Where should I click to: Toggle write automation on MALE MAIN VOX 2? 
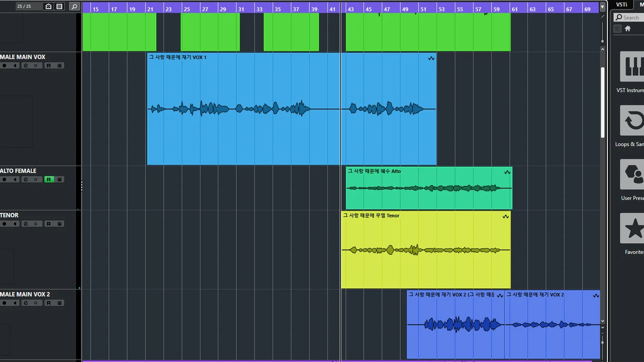point(59,303)
